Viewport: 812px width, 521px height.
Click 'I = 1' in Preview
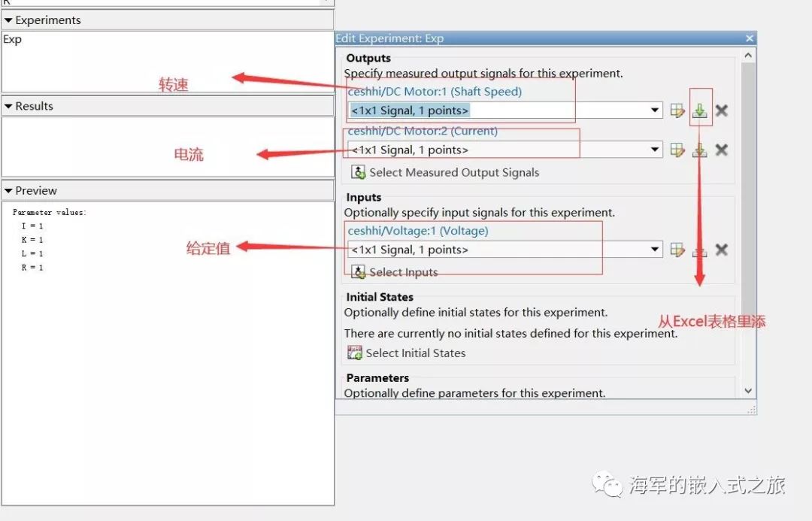tap(32, 226)
